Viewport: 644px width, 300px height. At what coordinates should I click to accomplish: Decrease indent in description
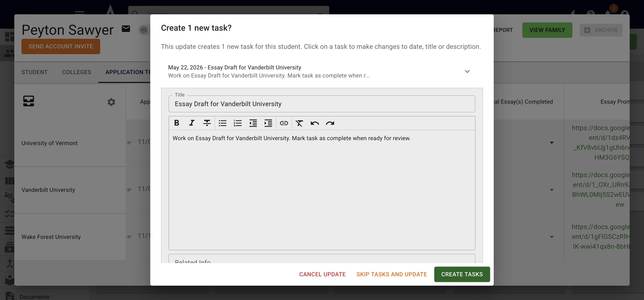pos(253,123)
